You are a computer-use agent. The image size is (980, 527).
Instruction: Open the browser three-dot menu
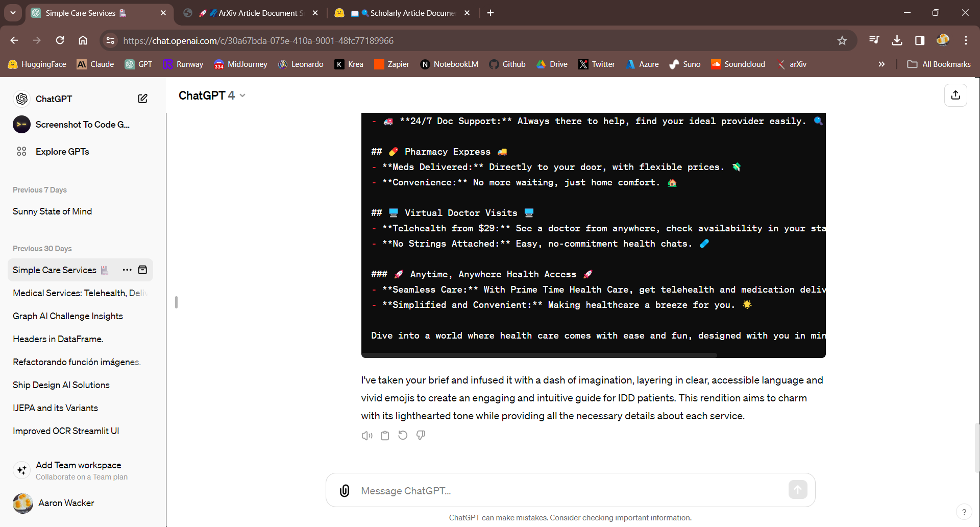pyautogui.click(x=966, y=40)
